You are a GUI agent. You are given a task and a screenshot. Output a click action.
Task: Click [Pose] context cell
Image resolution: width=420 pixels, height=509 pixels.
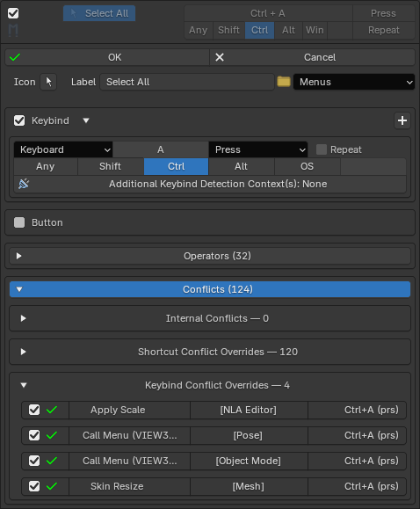point(249,435)
